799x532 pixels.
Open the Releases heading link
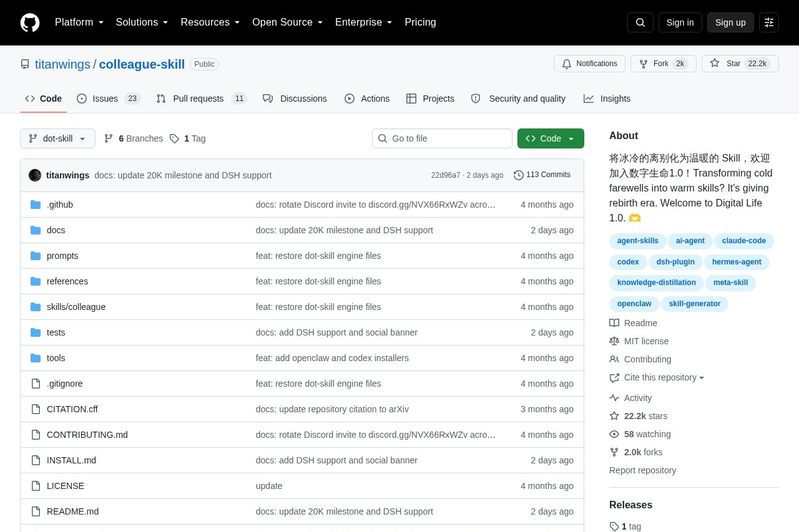click(630, 505)
